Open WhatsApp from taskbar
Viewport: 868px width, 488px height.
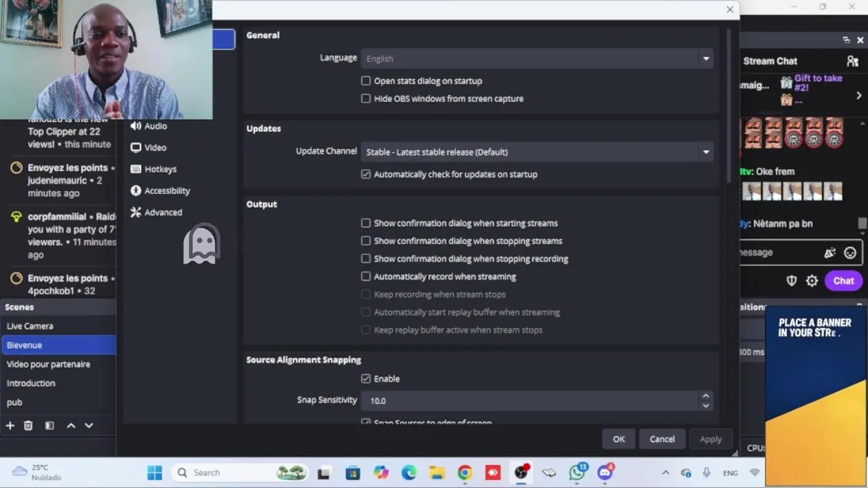(577, 472)
